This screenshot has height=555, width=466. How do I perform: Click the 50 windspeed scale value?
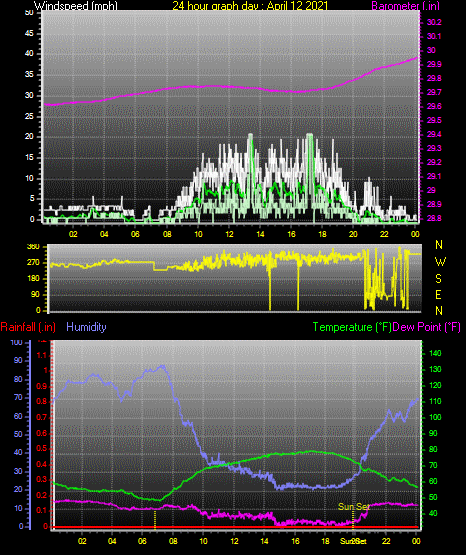point(29,12)
